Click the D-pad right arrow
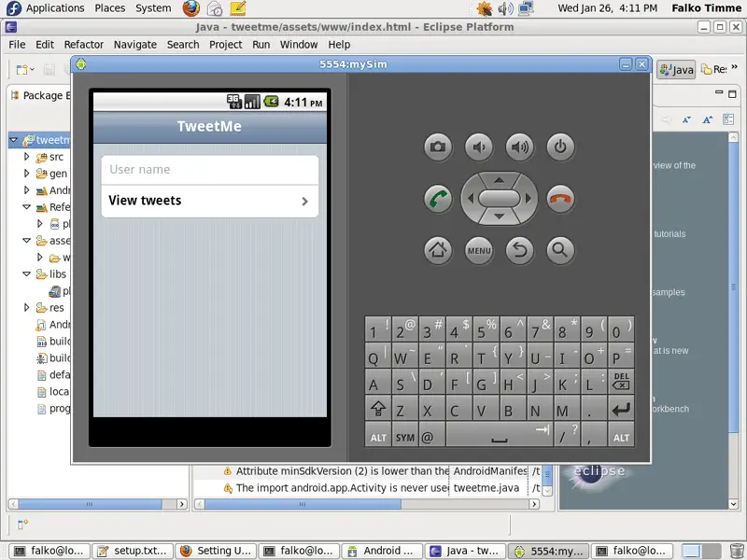This screenshot has width=747, height=560. 528,198
